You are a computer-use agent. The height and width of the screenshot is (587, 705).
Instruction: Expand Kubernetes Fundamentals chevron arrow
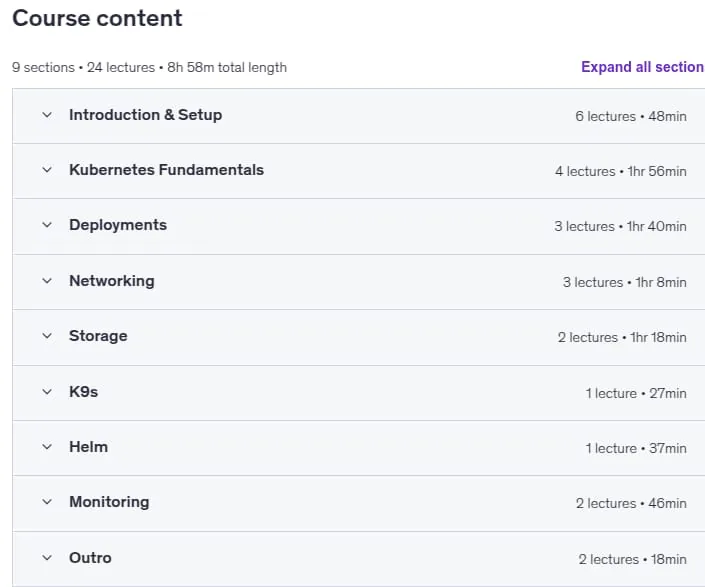coord(47,170)
